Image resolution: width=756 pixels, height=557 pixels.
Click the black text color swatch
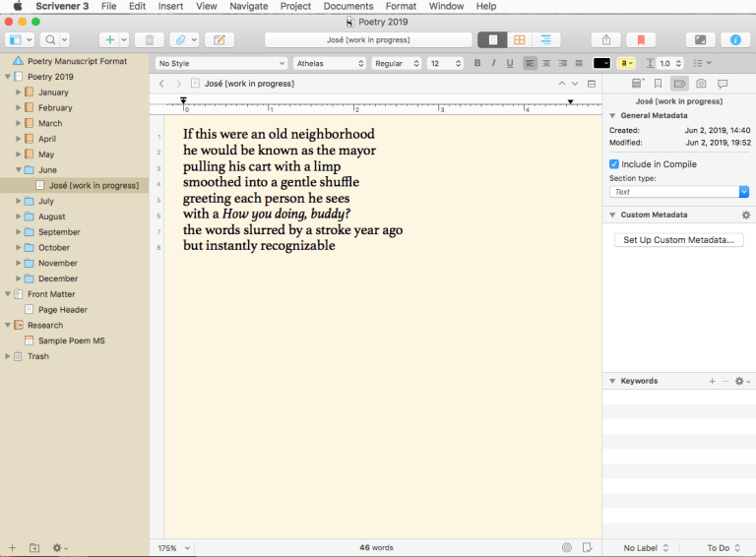click(601, 63)
